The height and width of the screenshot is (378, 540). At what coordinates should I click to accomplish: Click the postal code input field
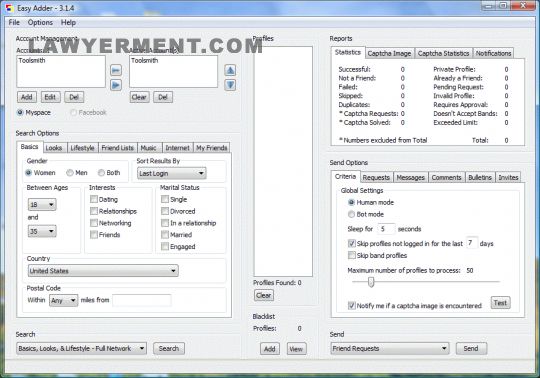142,301
